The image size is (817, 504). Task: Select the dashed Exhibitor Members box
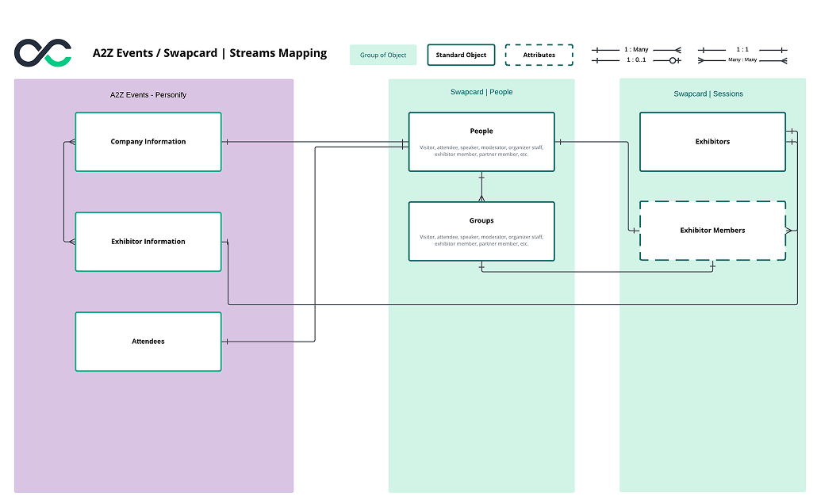(x=712, y=231)
